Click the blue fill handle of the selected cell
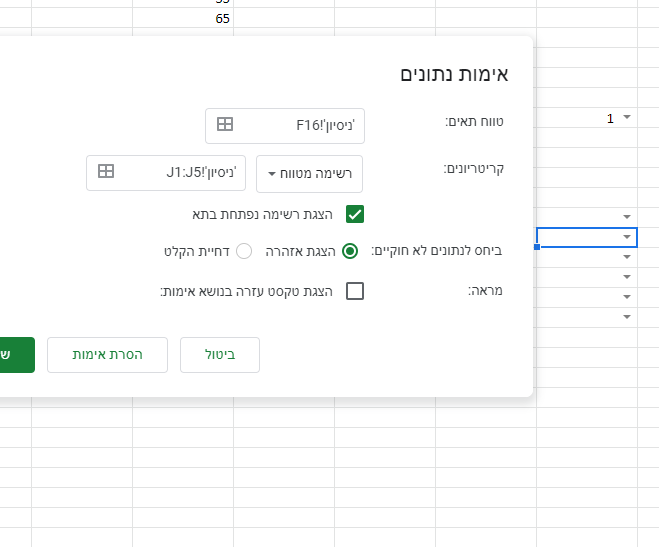The width and height of the screenshot is (659, 547). click(x=537, y=247)
